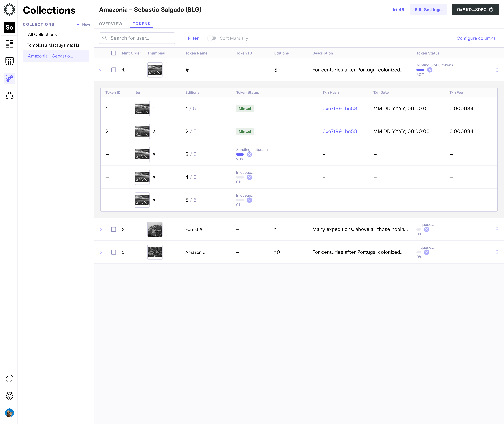The height and width of the screenshot is (424, 504).
Task: Click the Txn Fee column header
Action: (x=456, y=93)
